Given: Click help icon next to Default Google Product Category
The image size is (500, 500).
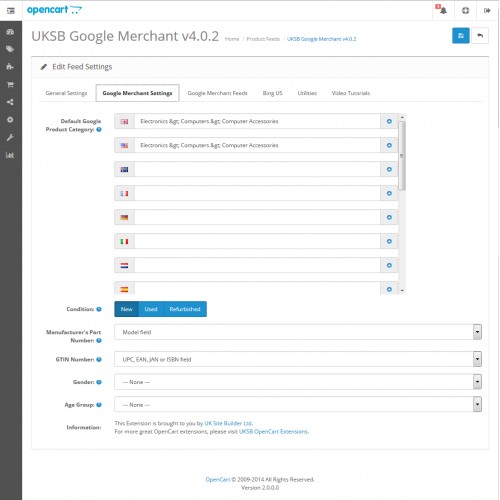Looking at the screenshot, I should (x=99, y=129).
